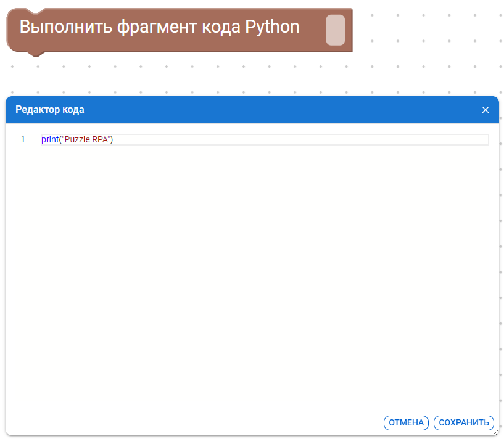Click the empty middle of the blue header
Viewport: 504px width, 439px height.
point(278,110)
